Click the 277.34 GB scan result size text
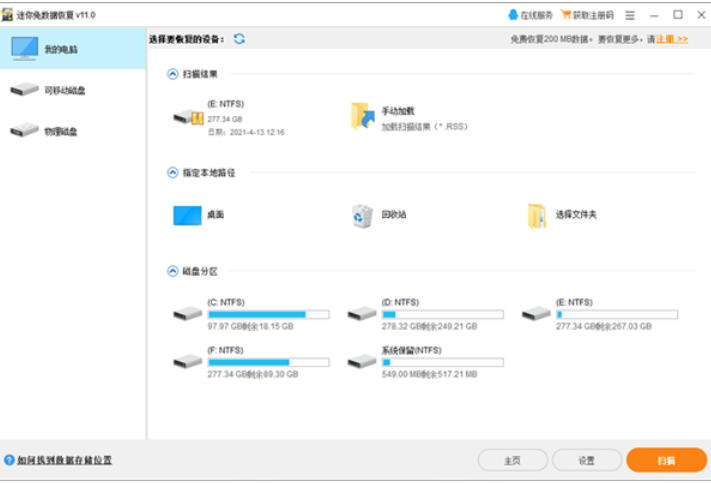Viewport: 711px width, 483px height. click(225, 119)
